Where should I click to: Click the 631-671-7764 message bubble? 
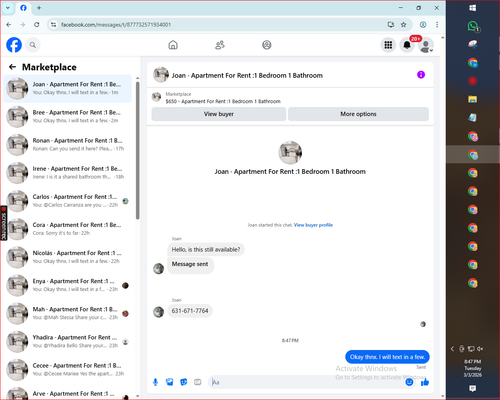pyautogui.click(x=190, y=311)
